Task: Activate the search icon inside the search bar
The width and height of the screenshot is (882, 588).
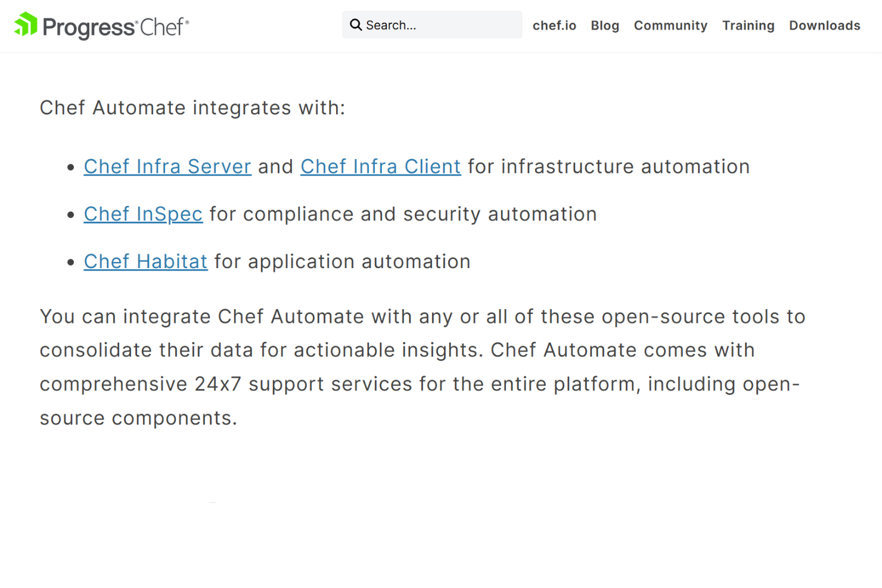Action: (x=356, y=24)
